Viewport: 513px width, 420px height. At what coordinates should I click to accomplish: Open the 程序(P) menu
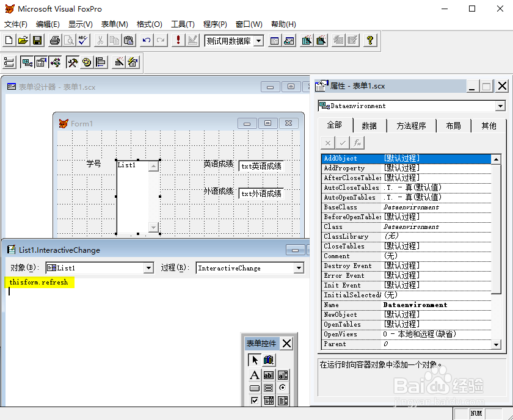coord(215,24)
